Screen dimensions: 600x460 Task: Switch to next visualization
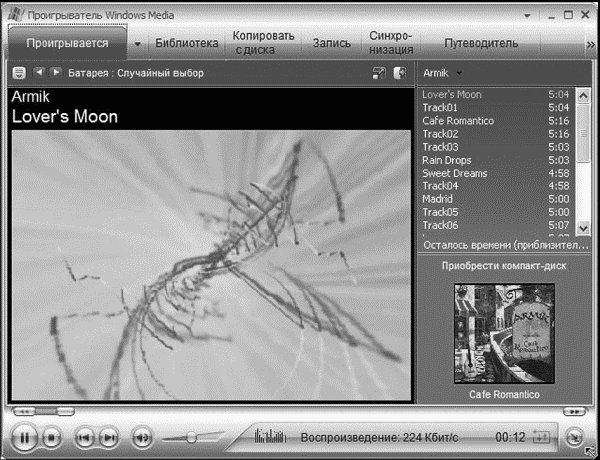click(x=56, y=73)
